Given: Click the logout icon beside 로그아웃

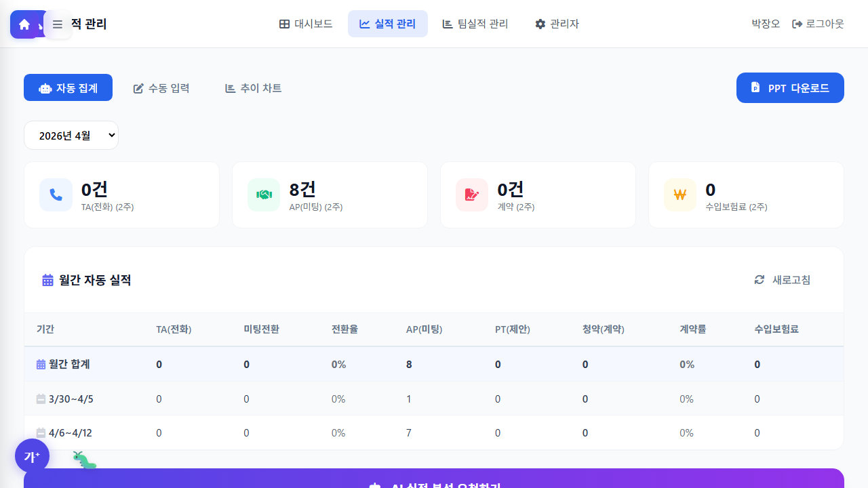Looking at the screenshot, I should coord(796,23).
